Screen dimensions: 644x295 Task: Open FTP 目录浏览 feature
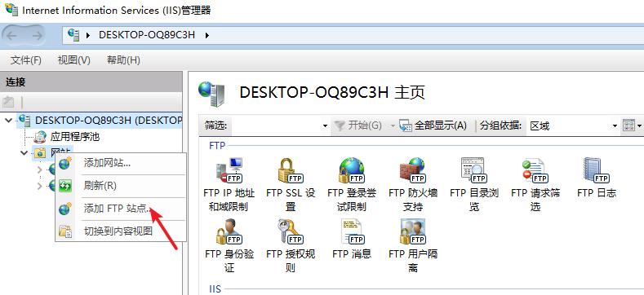tap(474, 184)
